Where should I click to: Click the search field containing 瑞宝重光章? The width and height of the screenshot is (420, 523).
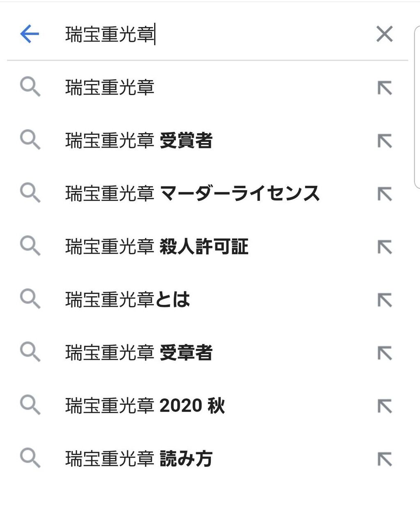pyautogui.click(x=213, y=34)
